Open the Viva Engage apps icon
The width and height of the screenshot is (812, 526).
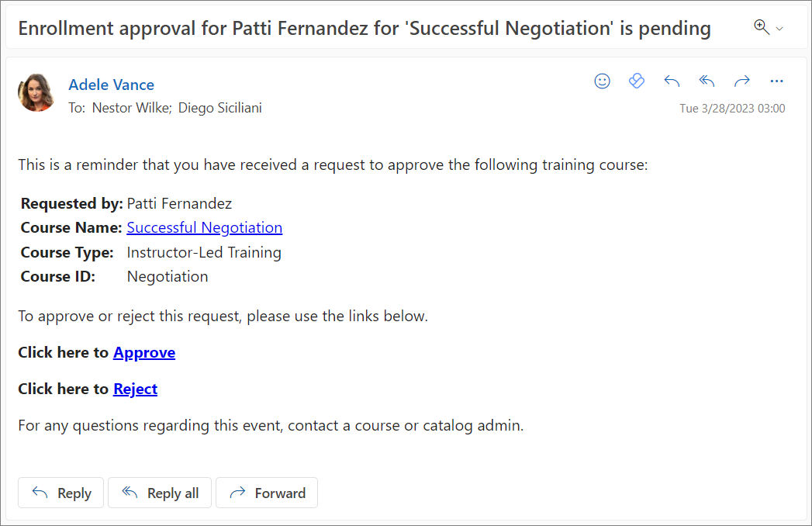[x=637, y=81]
